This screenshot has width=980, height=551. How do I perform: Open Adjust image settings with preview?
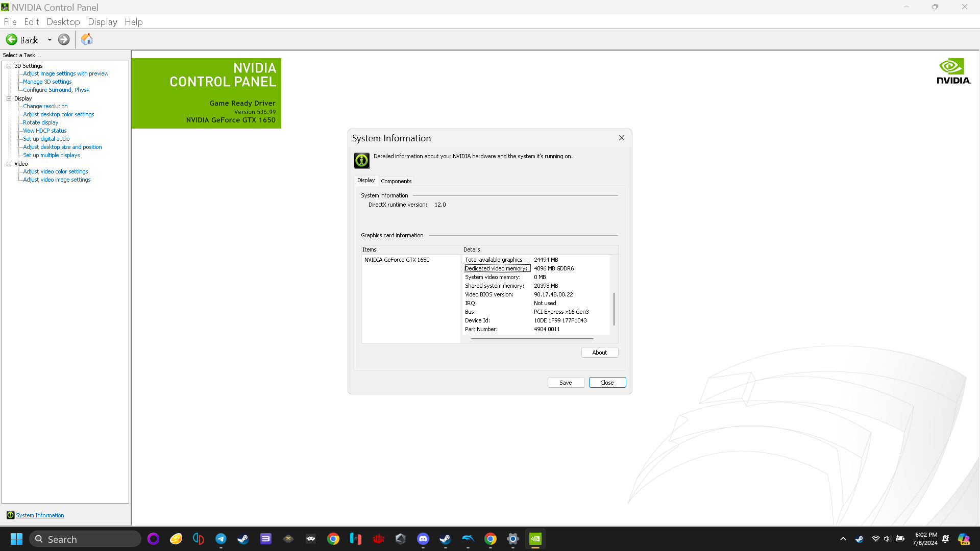(x=66, y=73)
